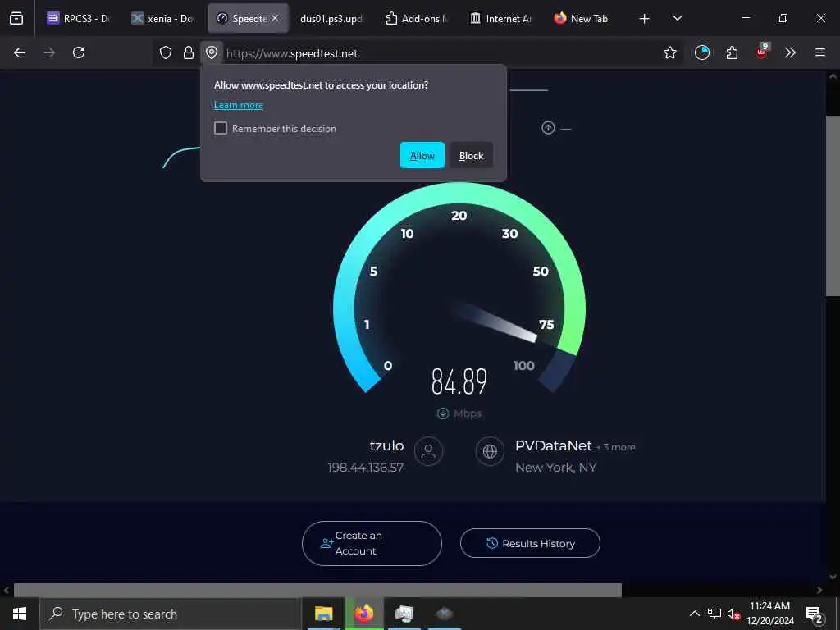
Task: Go forward one page
Action: 49,52
